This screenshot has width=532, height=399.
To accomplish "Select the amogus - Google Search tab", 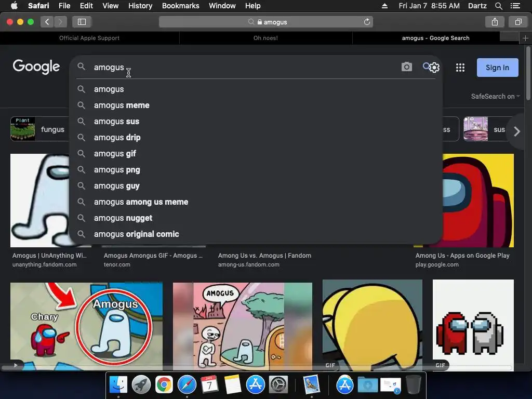I will [436, 38].
